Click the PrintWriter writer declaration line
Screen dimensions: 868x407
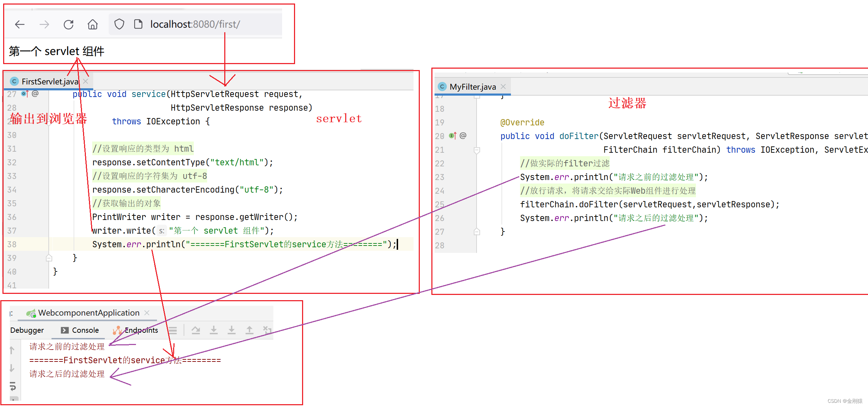[195, 217]
